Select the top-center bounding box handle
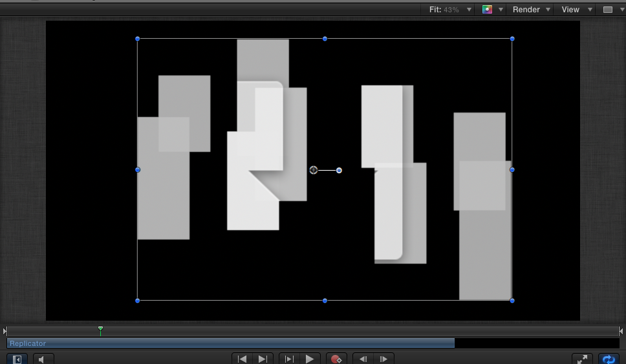The height and width of the screenshot is (364, 626). coord(325,39)
